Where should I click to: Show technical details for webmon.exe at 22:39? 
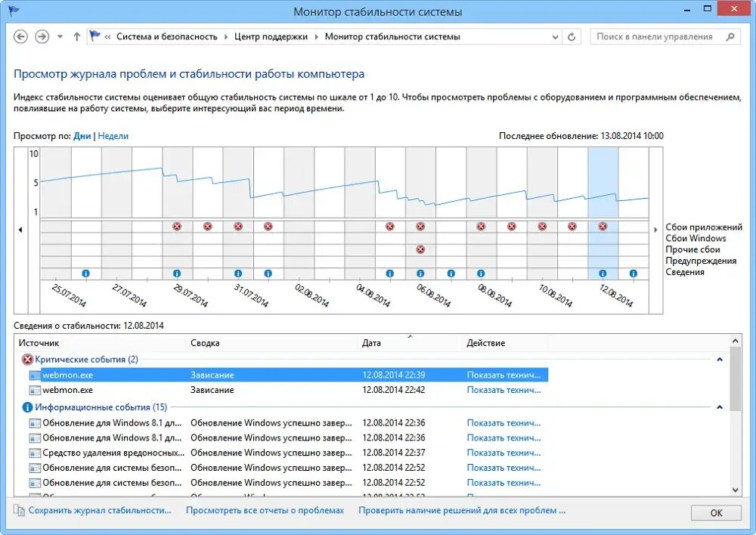pos(503,375)
